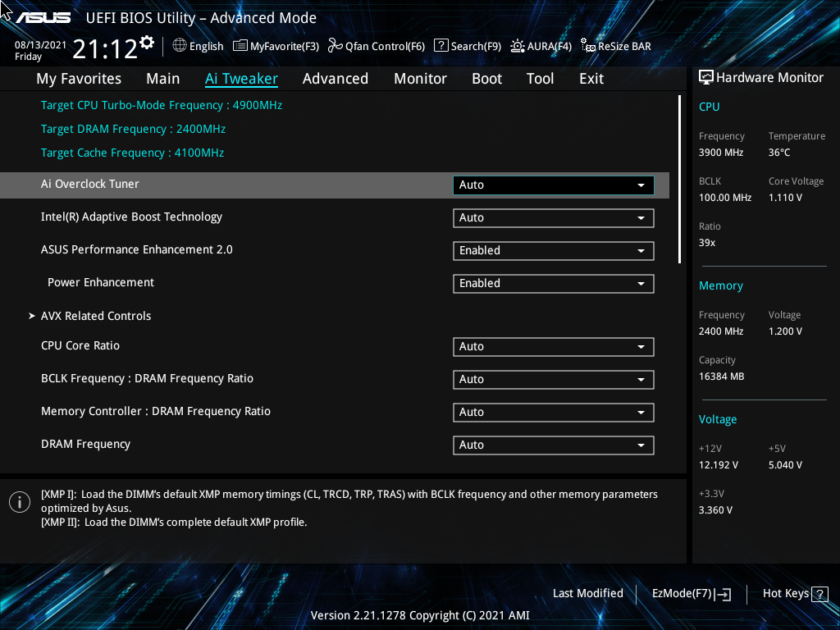Select Intel(R) Adaptive Boost Technology label
This screenshot has height=630, width=840.
pos(132,217)
